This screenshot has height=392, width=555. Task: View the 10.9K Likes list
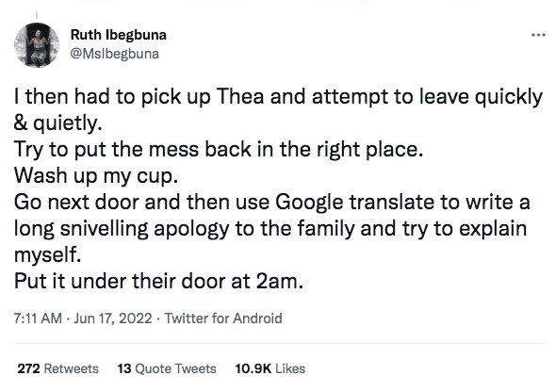pos(270,368)
